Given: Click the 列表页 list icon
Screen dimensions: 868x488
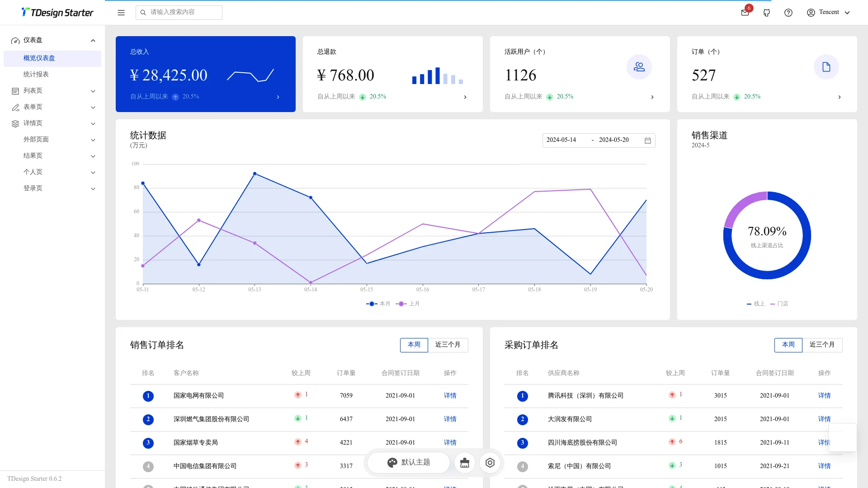Looking at the screenshot, I should [x=15, y=91].
